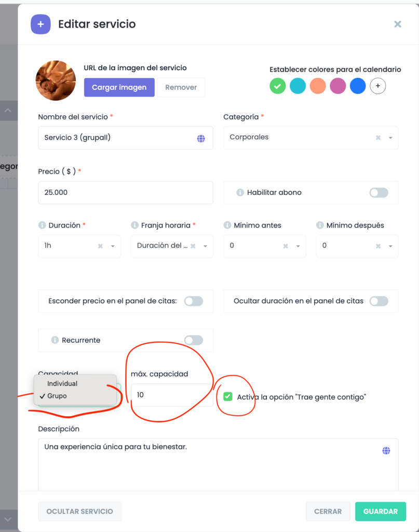Click the info icon next to Franja horaria
The height and width of the screenshot is (532, 419).
click(x=134, y=225)
